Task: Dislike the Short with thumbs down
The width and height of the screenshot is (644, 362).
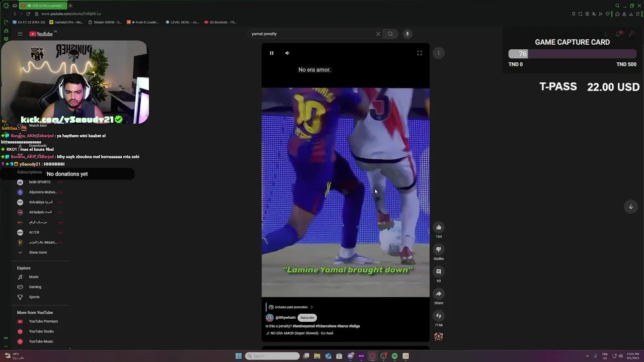Action: pos(439,249)
